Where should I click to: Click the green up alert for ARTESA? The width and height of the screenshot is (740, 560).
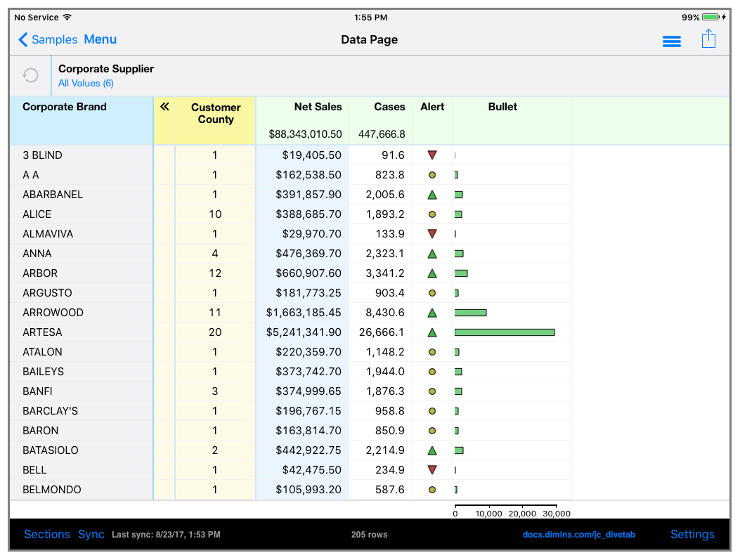(432, 332)
